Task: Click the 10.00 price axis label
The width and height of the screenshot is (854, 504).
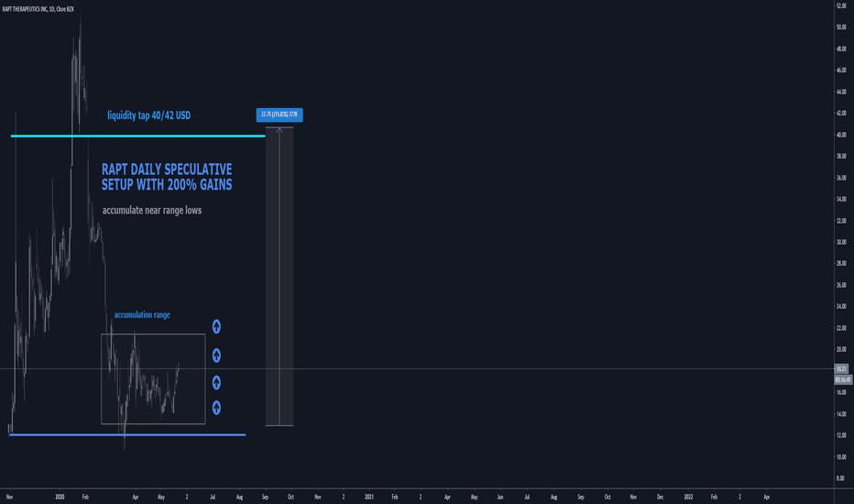Action: [841, 457]
